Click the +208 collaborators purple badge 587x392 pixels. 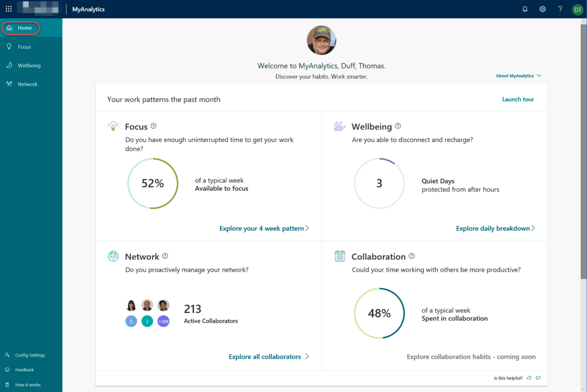pyautogui.click(x=163, y=322)
